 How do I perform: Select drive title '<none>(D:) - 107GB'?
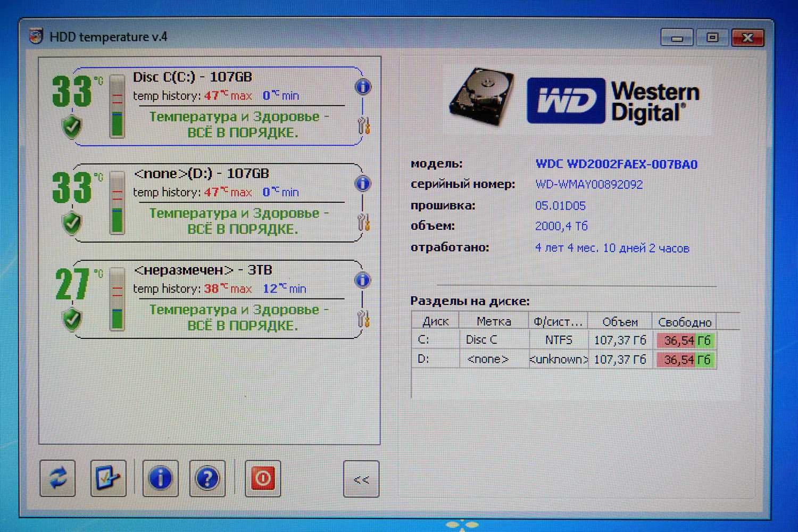click(202, 173)
